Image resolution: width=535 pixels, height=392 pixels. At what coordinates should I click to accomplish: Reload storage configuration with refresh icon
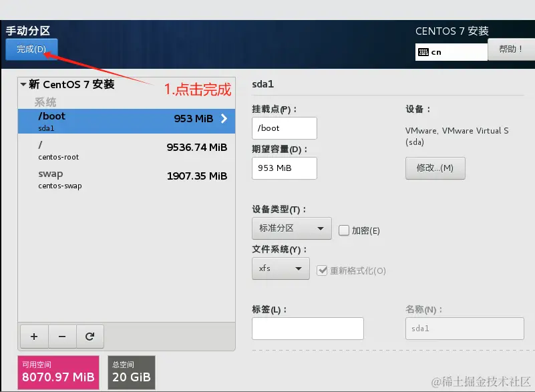click(90, 337)
